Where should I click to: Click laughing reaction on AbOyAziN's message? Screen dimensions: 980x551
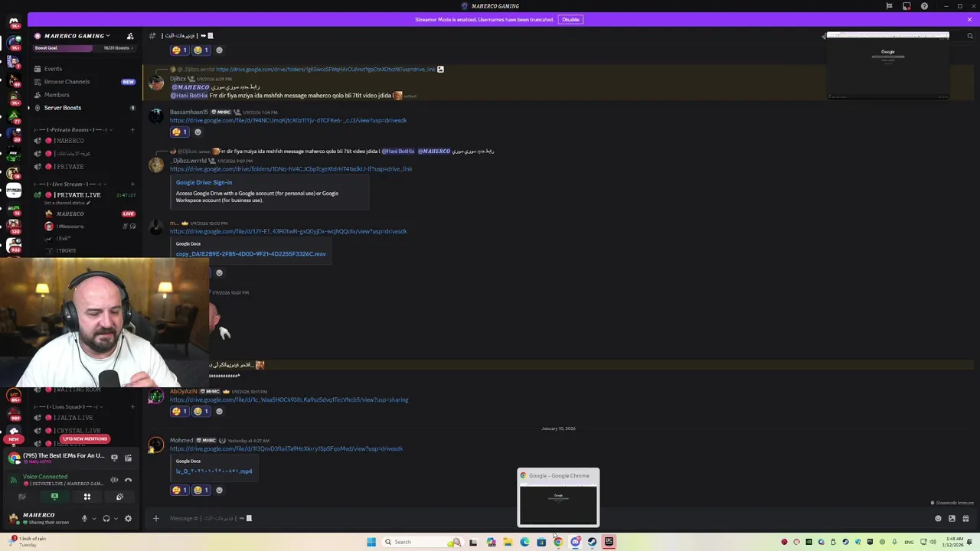click(x=201, y=411)
